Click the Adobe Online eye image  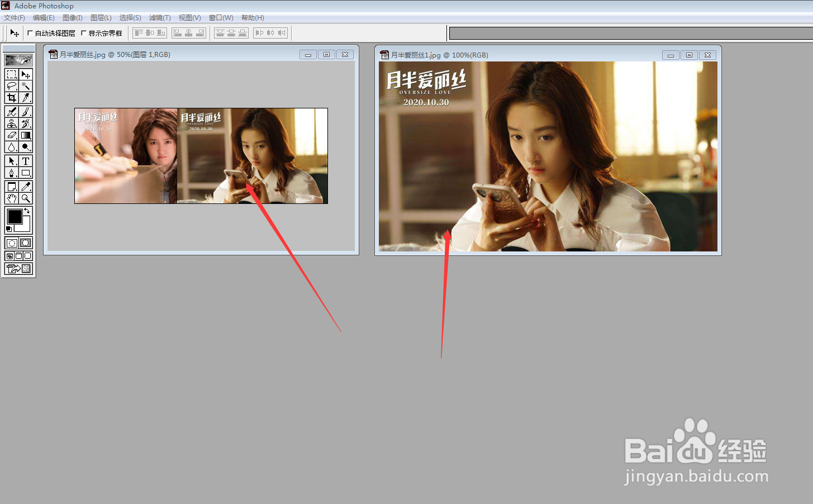18,60
